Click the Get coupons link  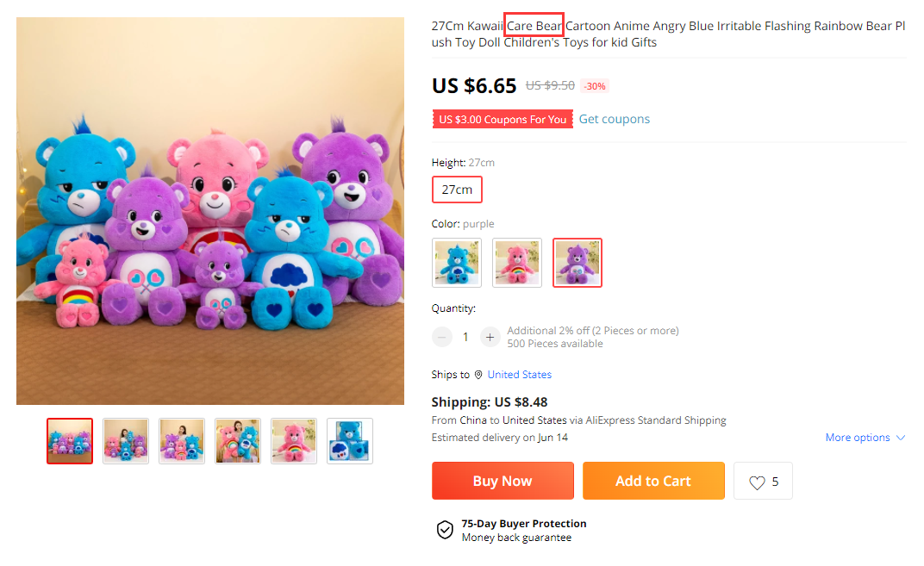tap(614, 119)
